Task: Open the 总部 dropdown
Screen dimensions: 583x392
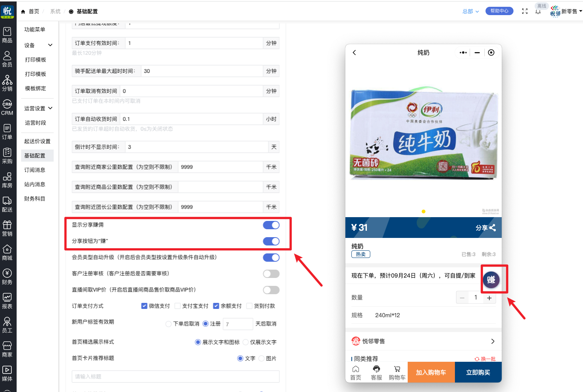Action: click(471, 11)
